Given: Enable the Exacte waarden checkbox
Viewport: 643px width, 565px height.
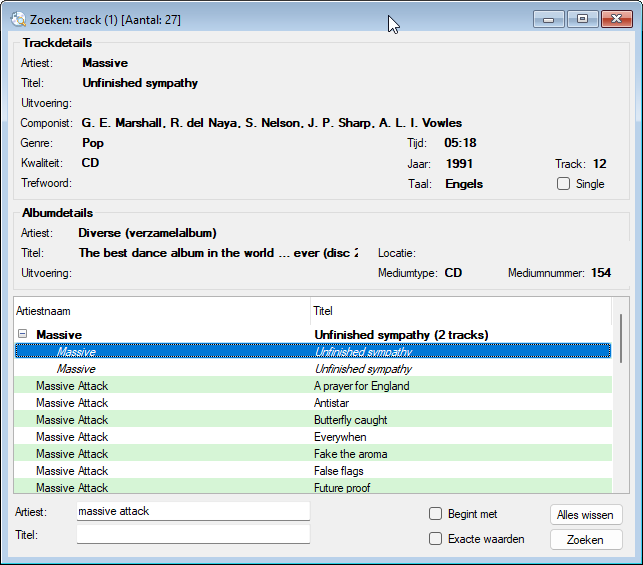Looking at the screenshot, I should coord(435,539).
